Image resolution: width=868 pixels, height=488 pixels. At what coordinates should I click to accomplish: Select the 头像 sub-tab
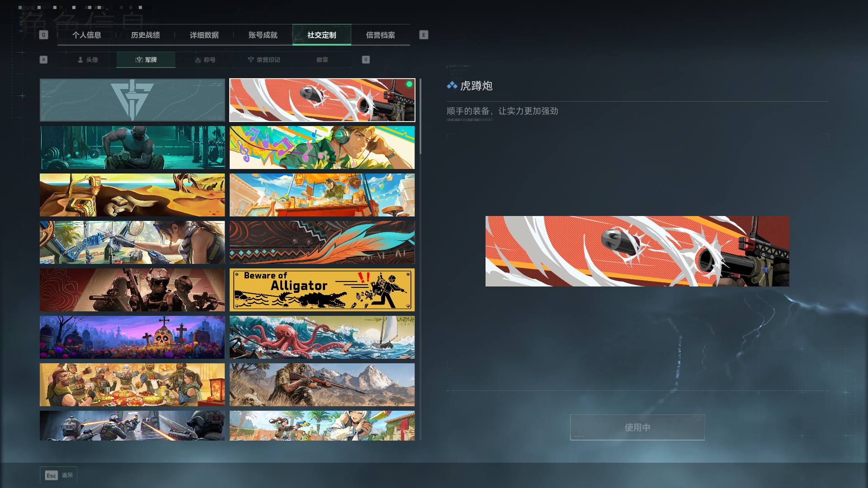pyautogui.click(x=87, y=60)
